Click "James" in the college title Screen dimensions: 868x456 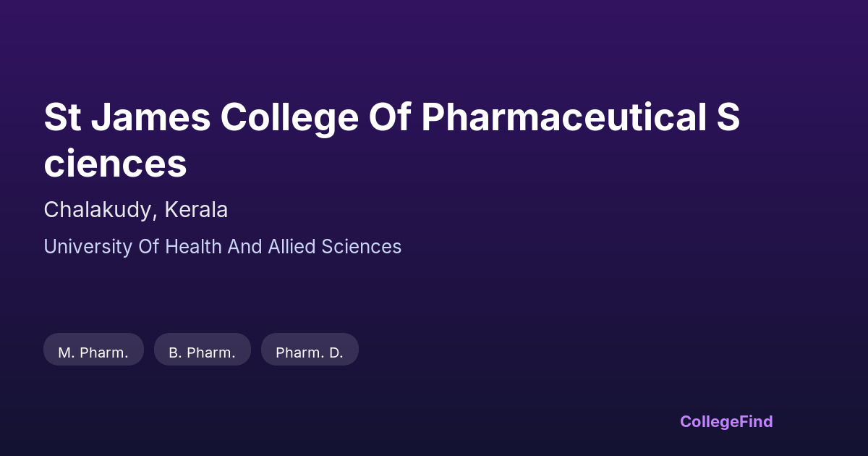pyautogui.click(x=150, y=117)
